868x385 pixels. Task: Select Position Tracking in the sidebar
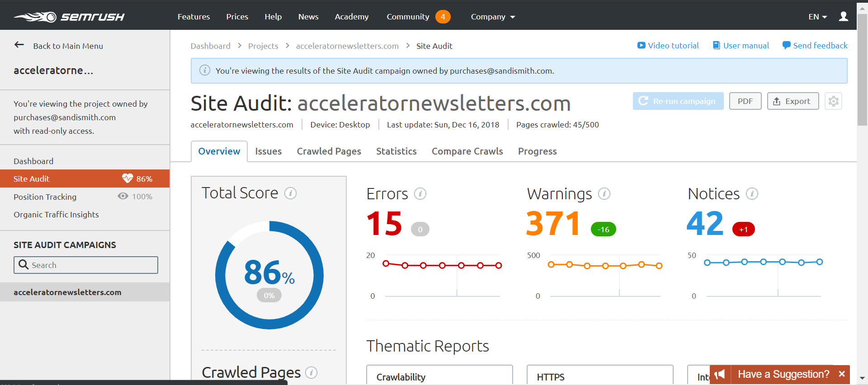point(45,197)
